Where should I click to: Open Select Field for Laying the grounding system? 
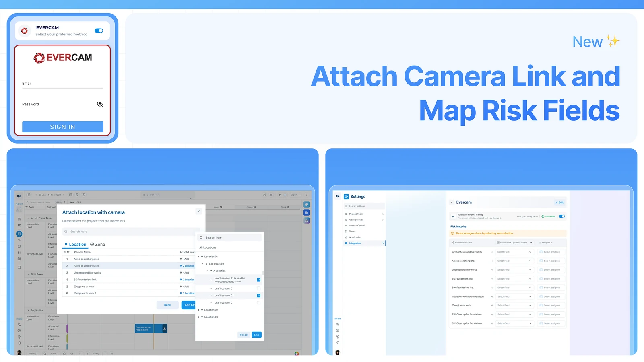click(x=514, y=252)
